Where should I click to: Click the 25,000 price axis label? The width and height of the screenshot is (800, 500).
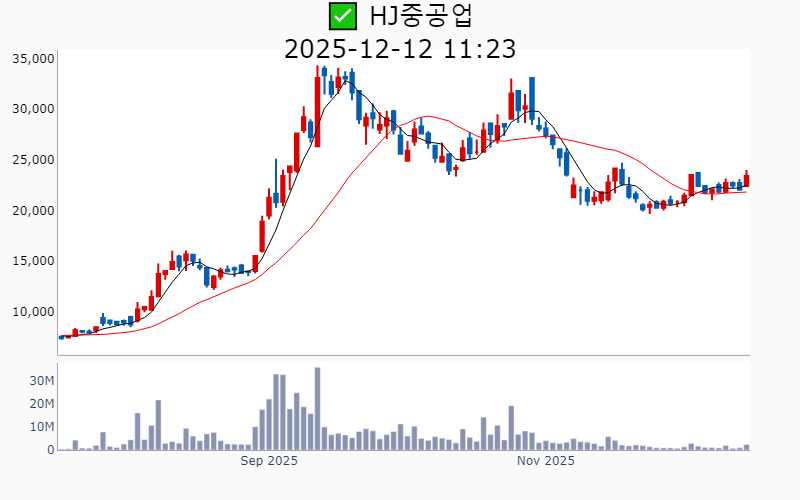point(32,160)
